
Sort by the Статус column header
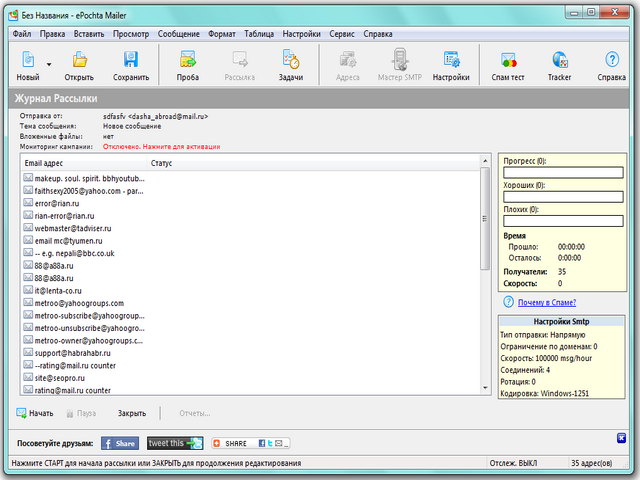pos(313,163)
